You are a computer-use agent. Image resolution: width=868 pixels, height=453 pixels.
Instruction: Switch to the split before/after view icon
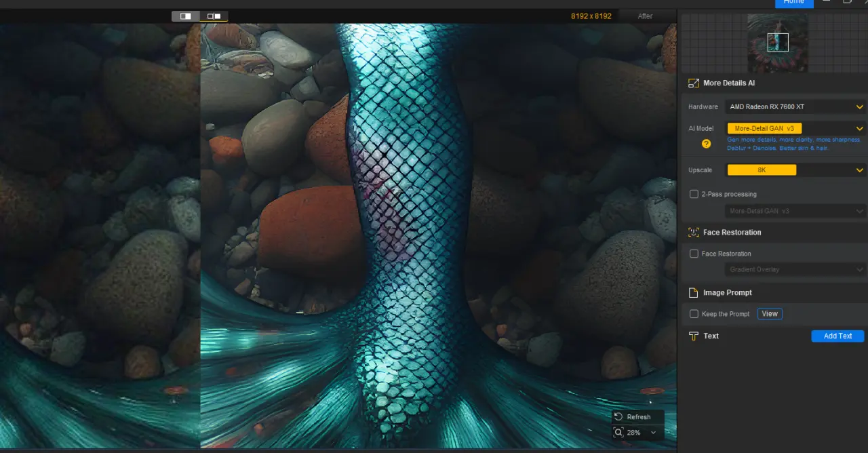click(x=214, y=16)
